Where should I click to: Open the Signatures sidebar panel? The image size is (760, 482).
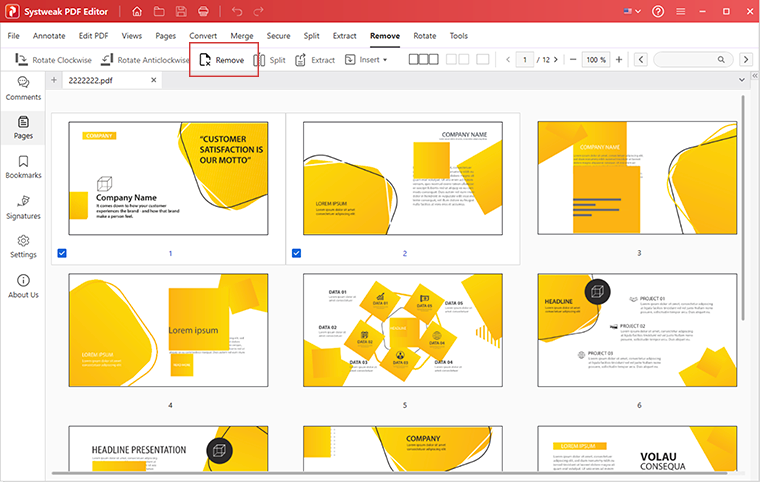[x=23, y=208]
